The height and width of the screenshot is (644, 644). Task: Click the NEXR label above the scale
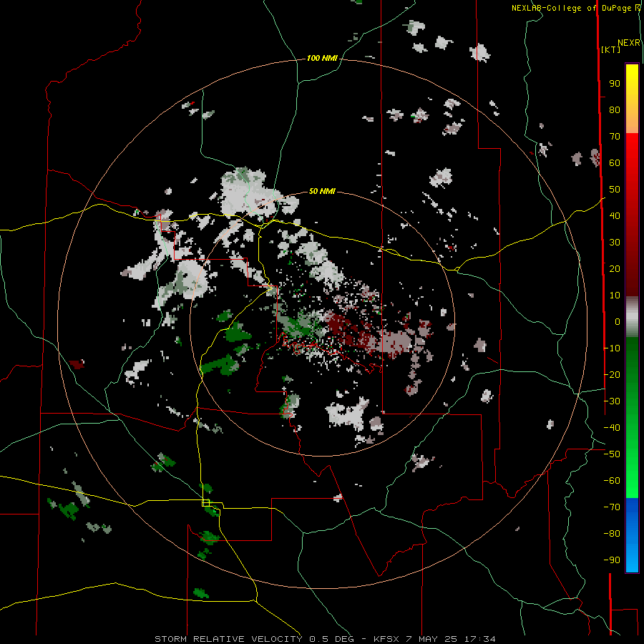[628, 43]
